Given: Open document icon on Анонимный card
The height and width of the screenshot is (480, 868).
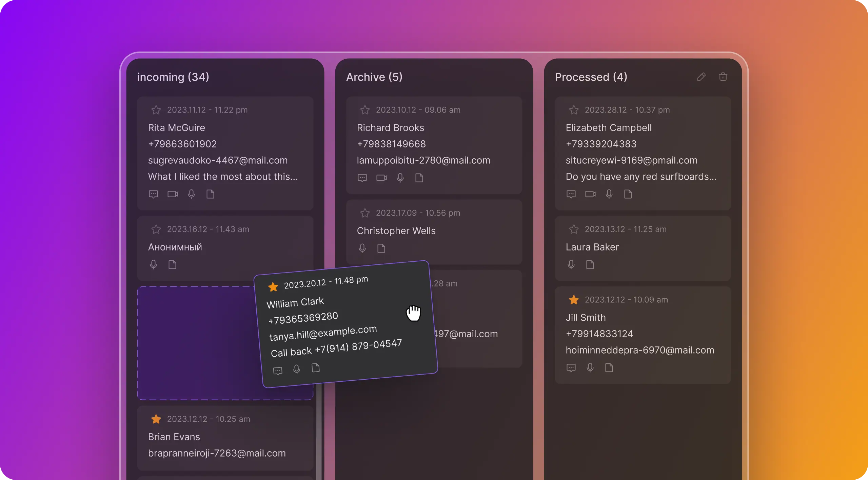Looking at the screenshot, I should (172, 264).
